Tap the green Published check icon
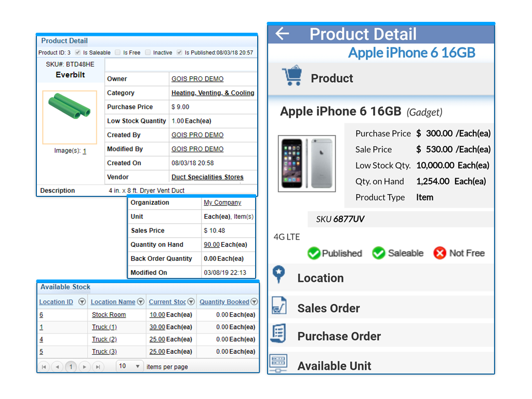This screenshot has width=532, height=399. tap(314, 253)
